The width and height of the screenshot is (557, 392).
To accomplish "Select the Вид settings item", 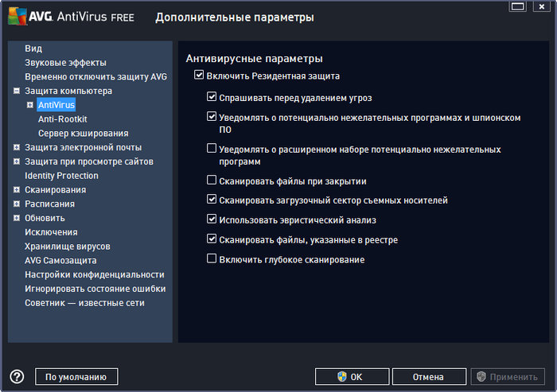I will pyautogui.click(x=33, y=49).
